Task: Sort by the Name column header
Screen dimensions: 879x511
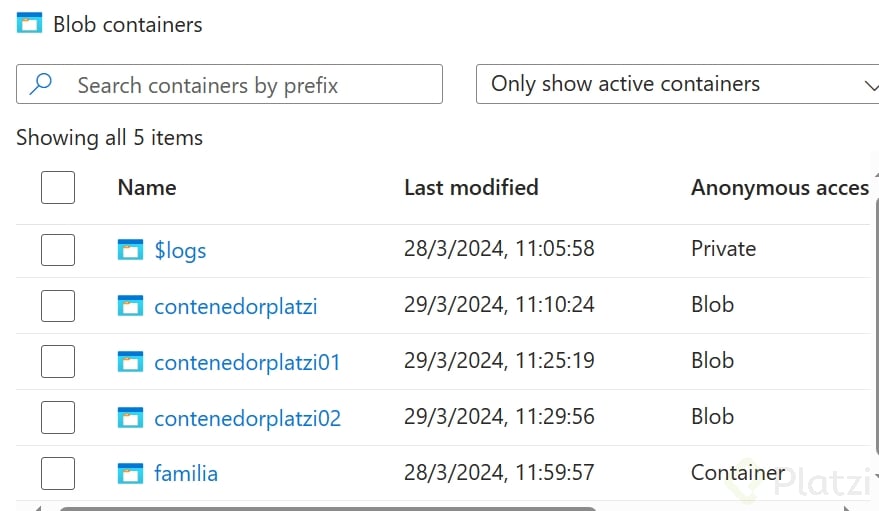Action: [x=147, y=187]
